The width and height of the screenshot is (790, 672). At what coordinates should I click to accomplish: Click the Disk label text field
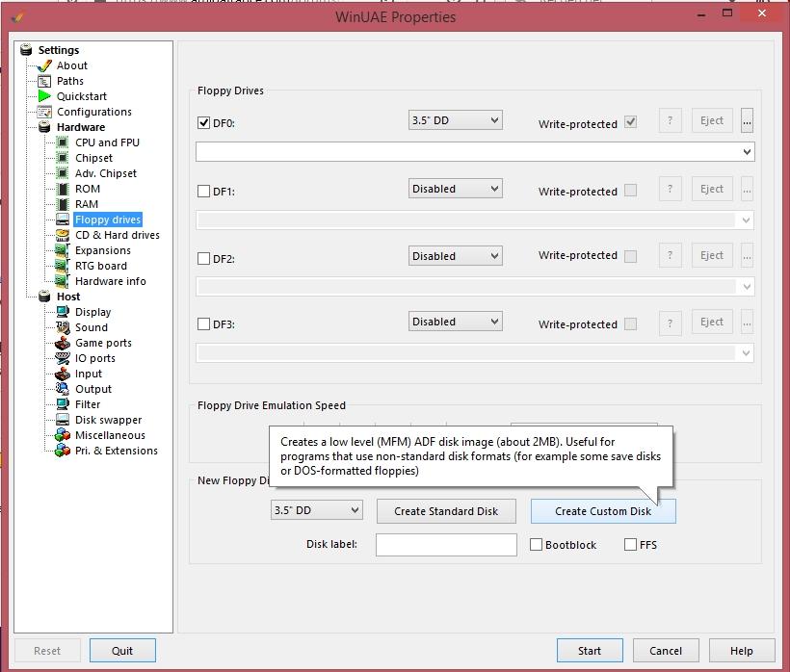(x=446, y=545)
